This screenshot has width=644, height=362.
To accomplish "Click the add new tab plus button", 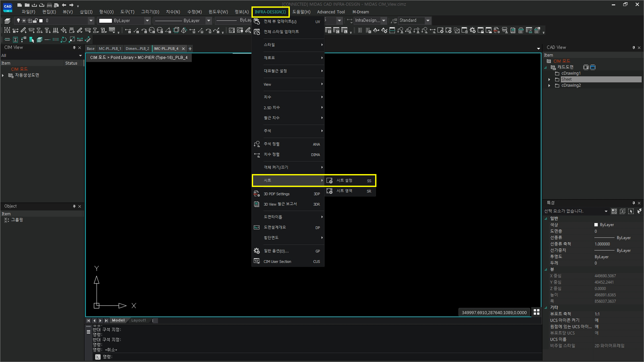I will (190, 49).
